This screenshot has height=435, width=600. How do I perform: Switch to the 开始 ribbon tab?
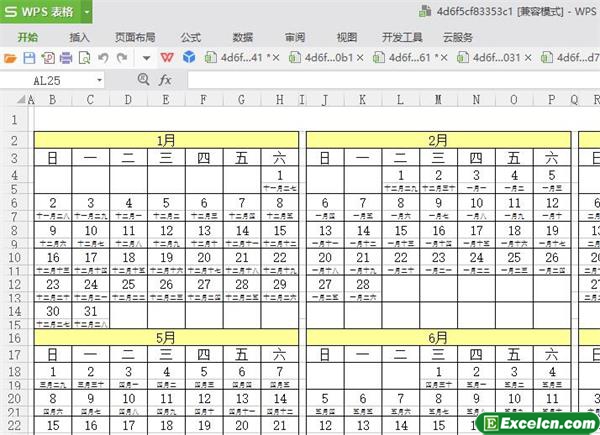[28, 37]
